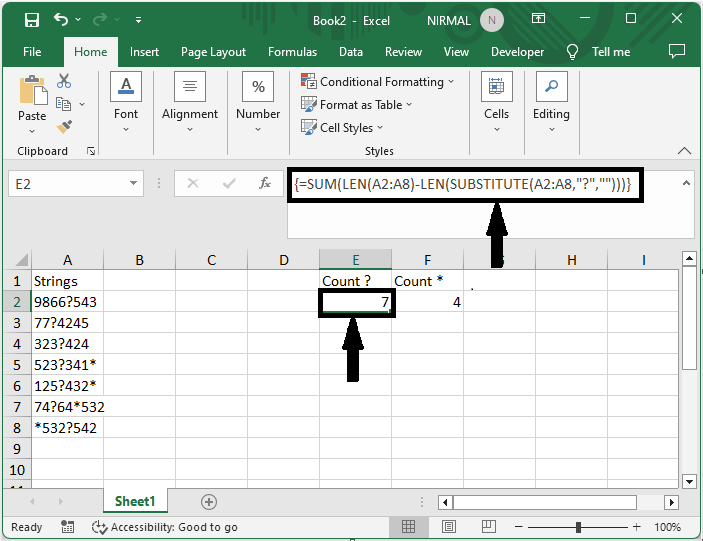
Task: Click the Name Box showing E2
Action: [67, 184]
